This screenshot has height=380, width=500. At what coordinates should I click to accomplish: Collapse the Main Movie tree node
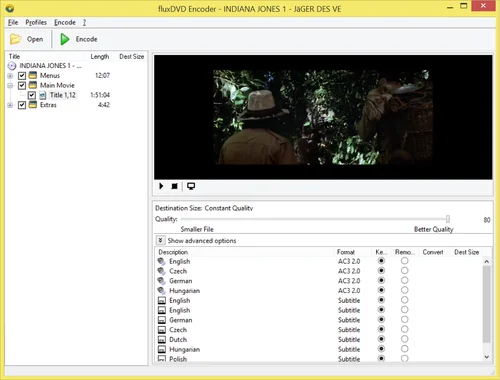10,86
